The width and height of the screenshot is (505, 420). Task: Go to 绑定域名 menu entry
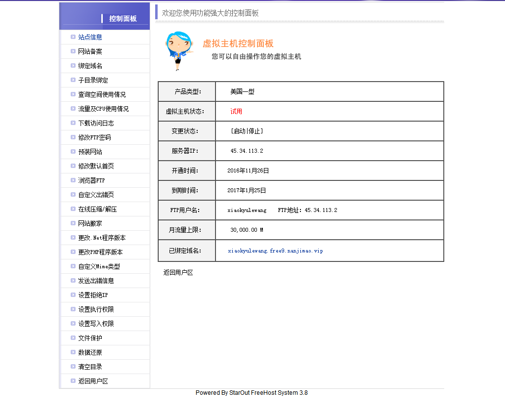point(90,66)
